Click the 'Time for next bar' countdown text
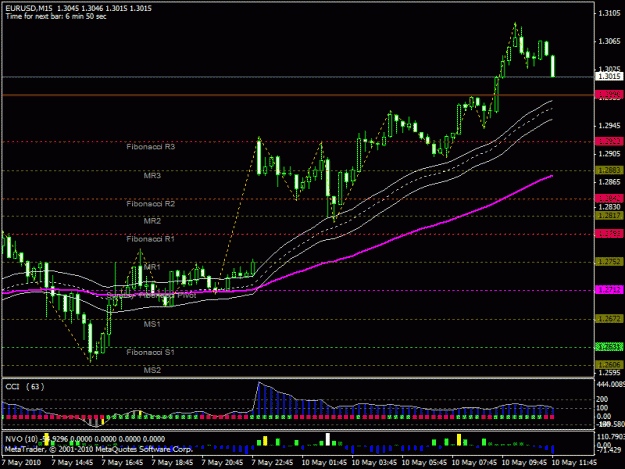Image resolution: width=625 pixels, height=469 pixels. point(56,16)
